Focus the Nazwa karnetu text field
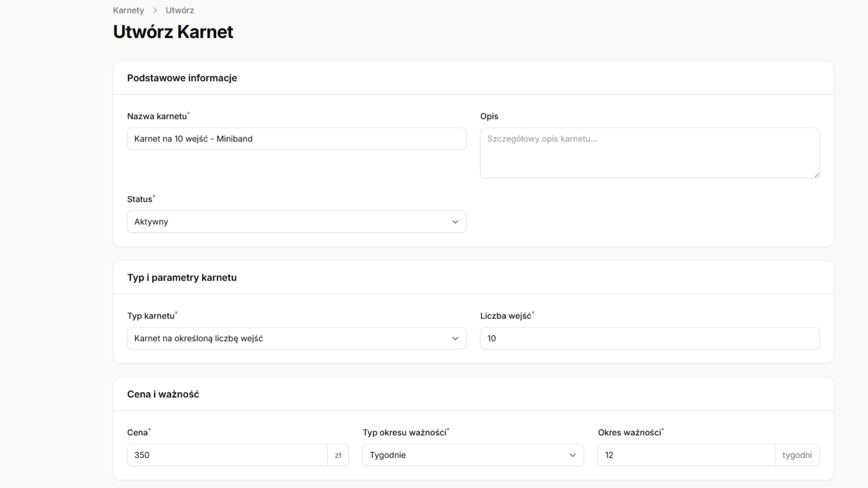 click(296, 139)
